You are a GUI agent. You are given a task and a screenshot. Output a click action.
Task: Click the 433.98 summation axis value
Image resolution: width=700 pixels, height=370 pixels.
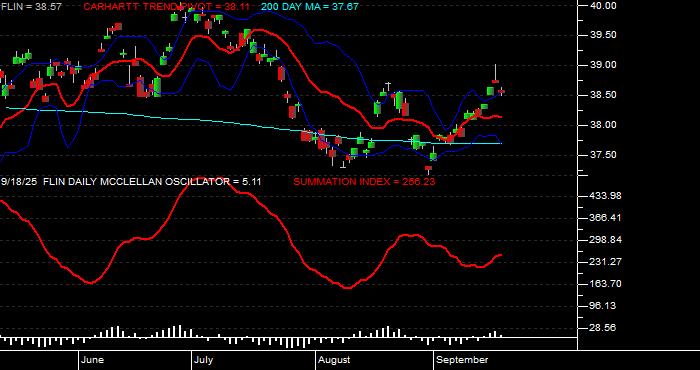point(605,196)
